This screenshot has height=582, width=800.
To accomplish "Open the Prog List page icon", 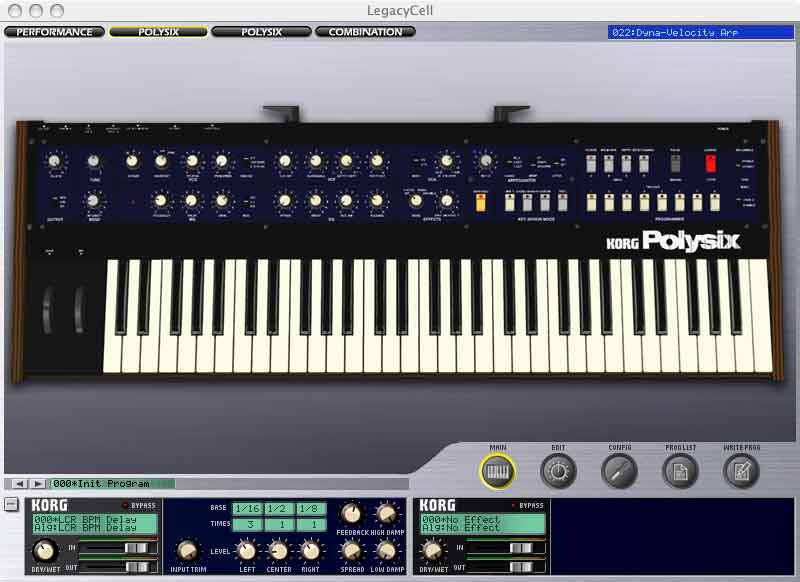I will [680, 471].
